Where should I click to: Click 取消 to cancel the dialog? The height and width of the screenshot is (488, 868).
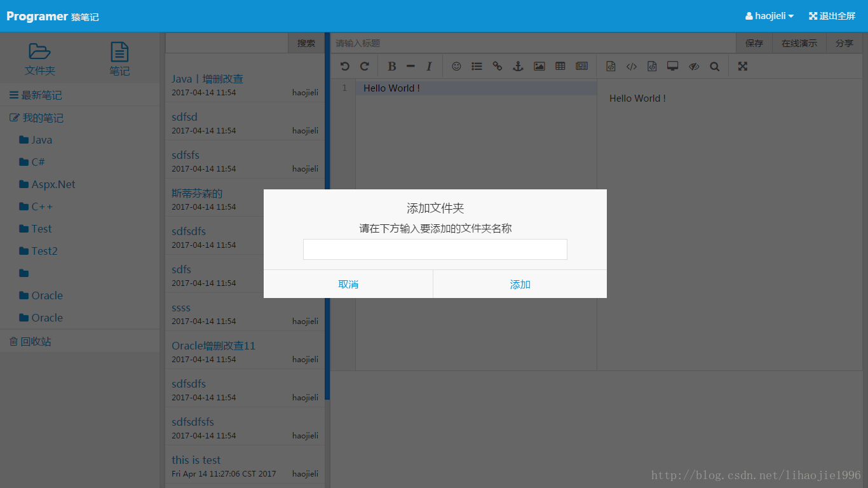click(348, 284)
